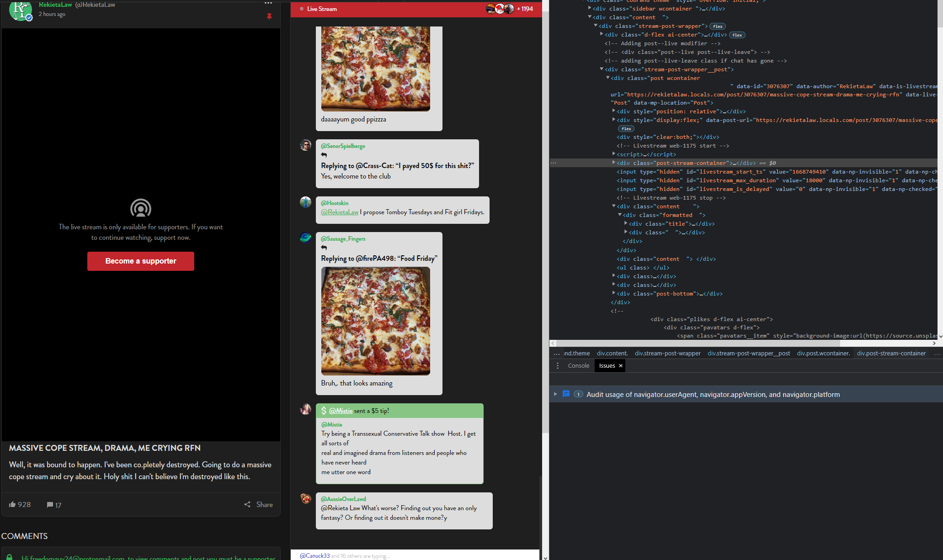Switch to the Console drawer tab

pos(578,365)
